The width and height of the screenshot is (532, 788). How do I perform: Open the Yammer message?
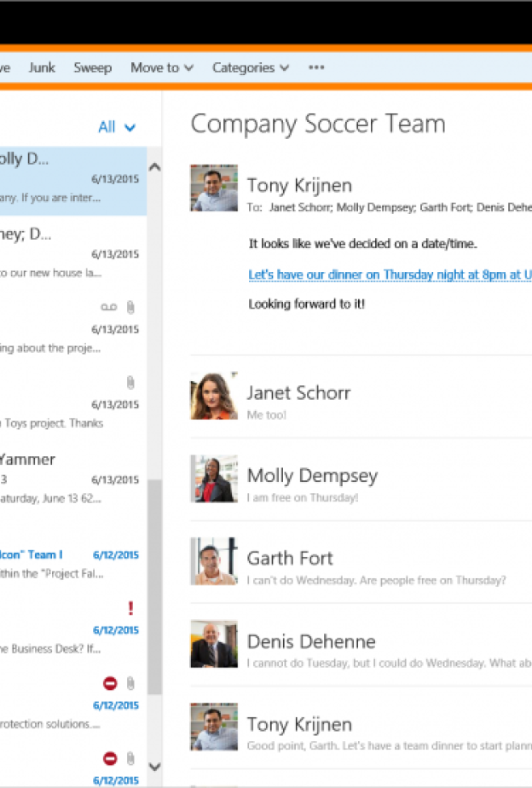pyautogui.click(x=73, y=479)
